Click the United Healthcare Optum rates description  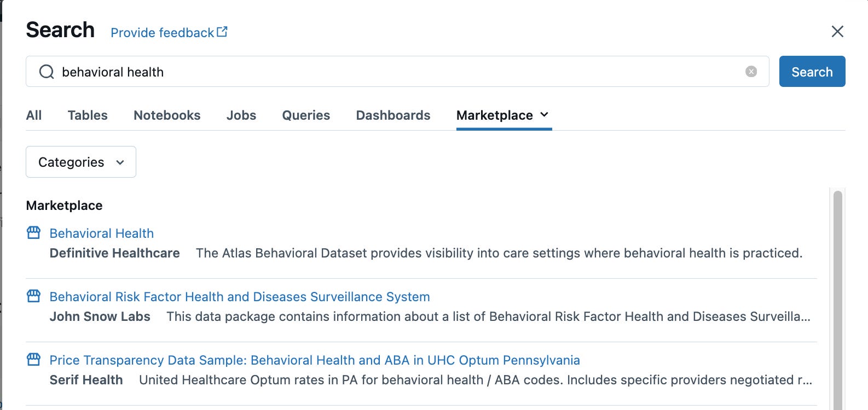(x=476, y=380)
